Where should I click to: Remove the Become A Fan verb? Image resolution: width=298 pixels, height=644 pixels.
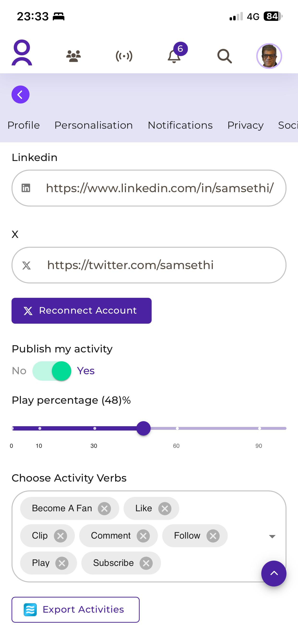(104, 508)
